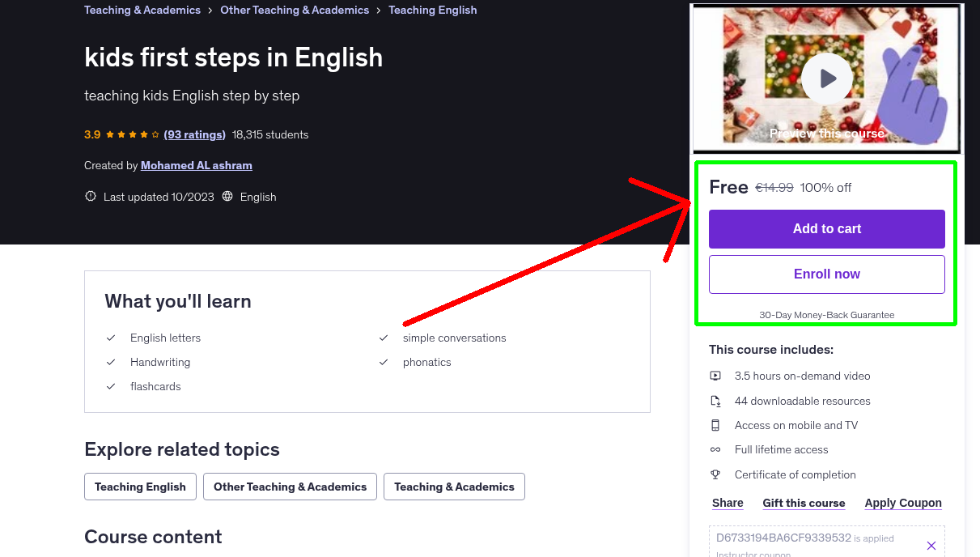Image resolution: width=980 pixels, height=557 pixels.
Task: Click the downloadable resources icon
Action: pos(715,401)
